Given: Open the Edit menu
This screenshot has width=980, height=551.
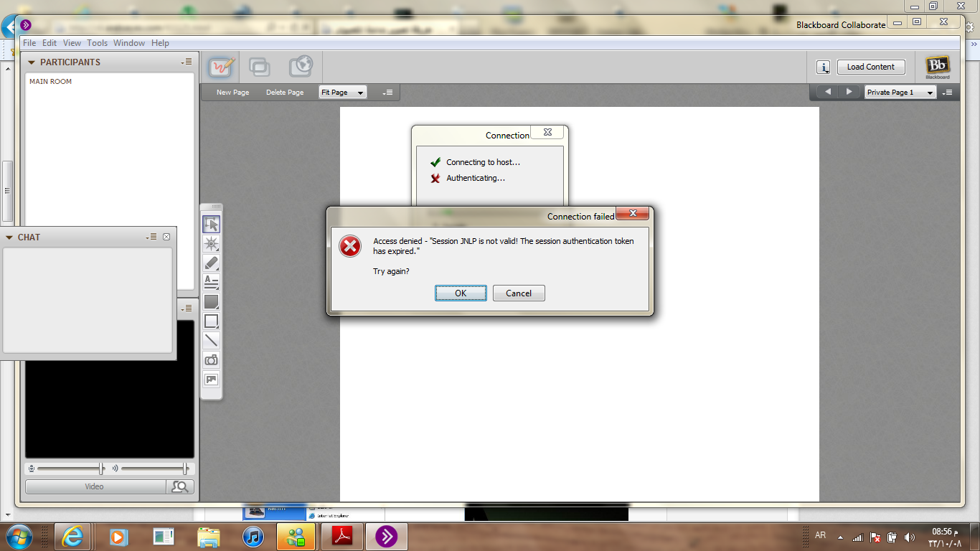Looking at the screenshot, I should pos(50,43).
